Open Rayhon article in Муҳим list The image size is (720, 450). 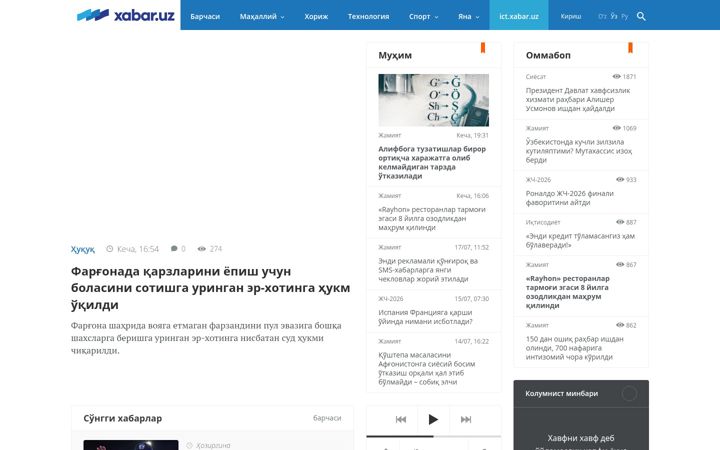pos(432,218)
